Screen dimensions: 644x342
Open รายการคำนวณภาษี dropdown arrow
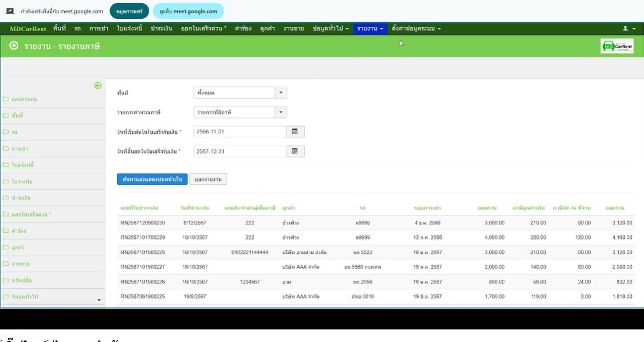pos(281,112)
